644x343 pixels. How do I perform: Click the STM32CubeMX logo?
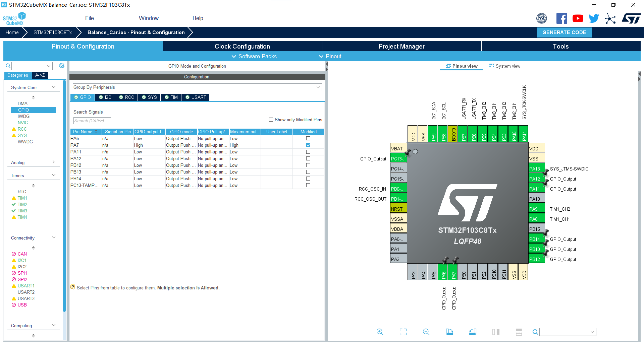click(x=14, y=19)
